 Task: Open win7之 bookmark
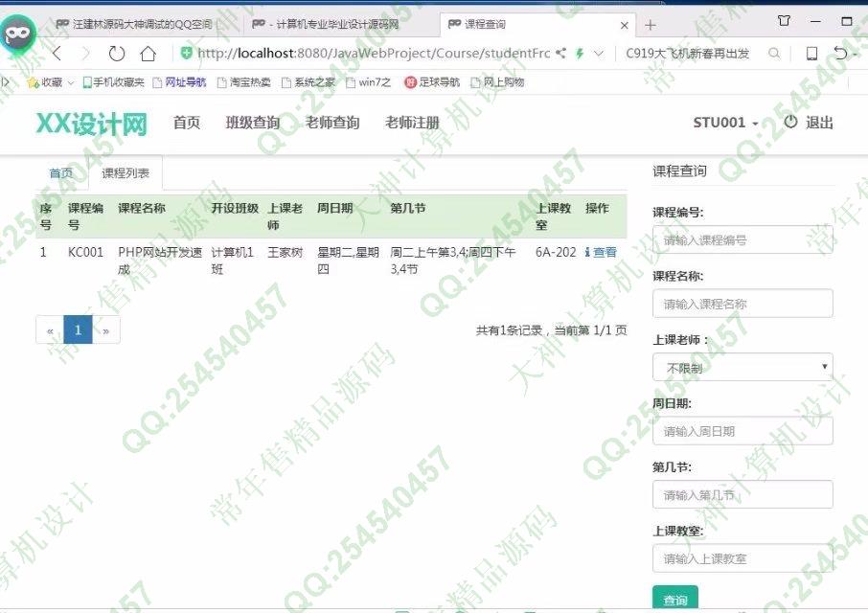pyautogui.click(x=368, y=82)
